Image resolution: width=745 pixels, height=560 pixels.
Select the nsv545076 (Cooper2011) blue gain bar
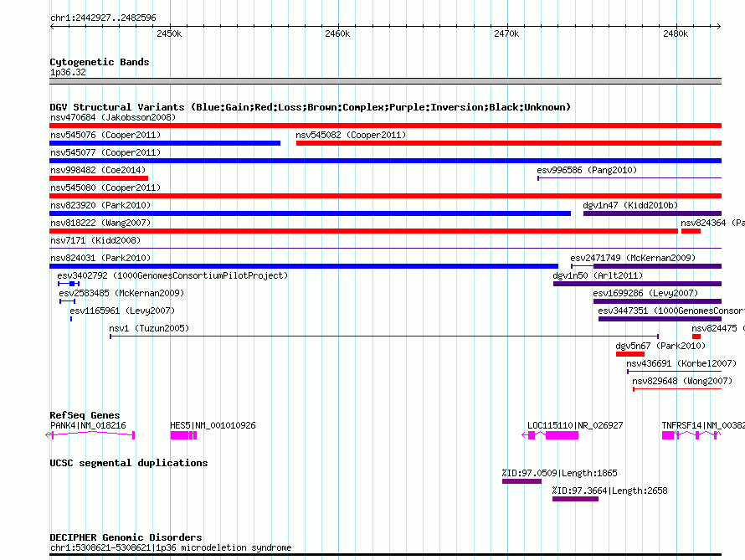(165, 143)
